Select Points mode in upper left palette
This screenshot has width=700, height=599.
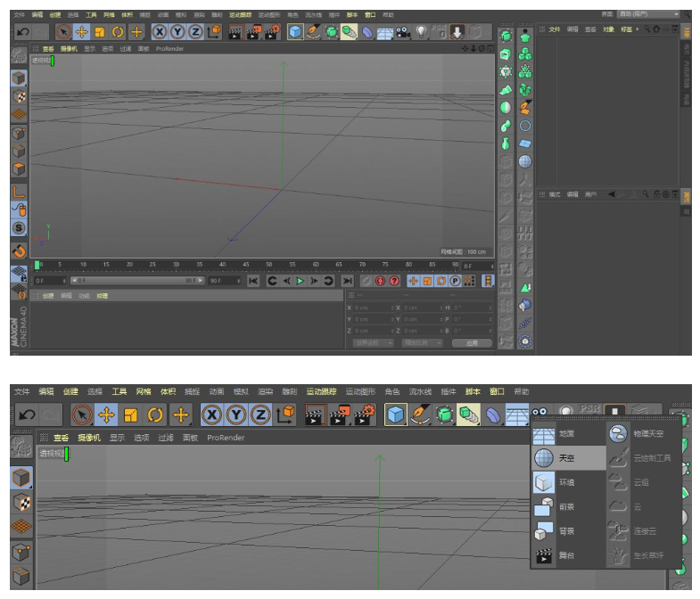click(19, 133)
